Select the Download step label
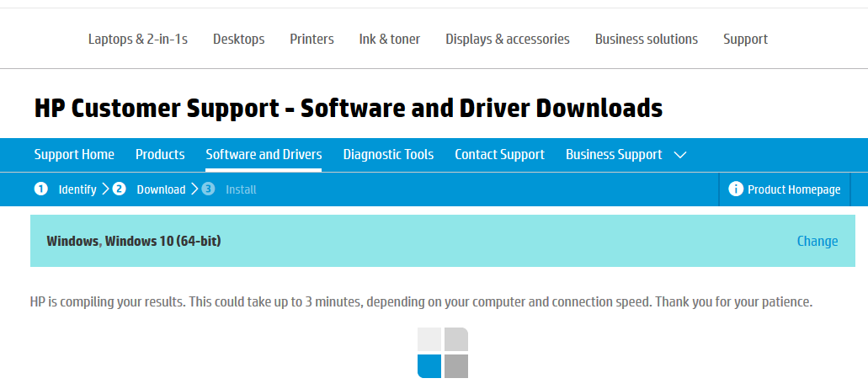The width and height of the screenshot is (868, 389). 161,189
